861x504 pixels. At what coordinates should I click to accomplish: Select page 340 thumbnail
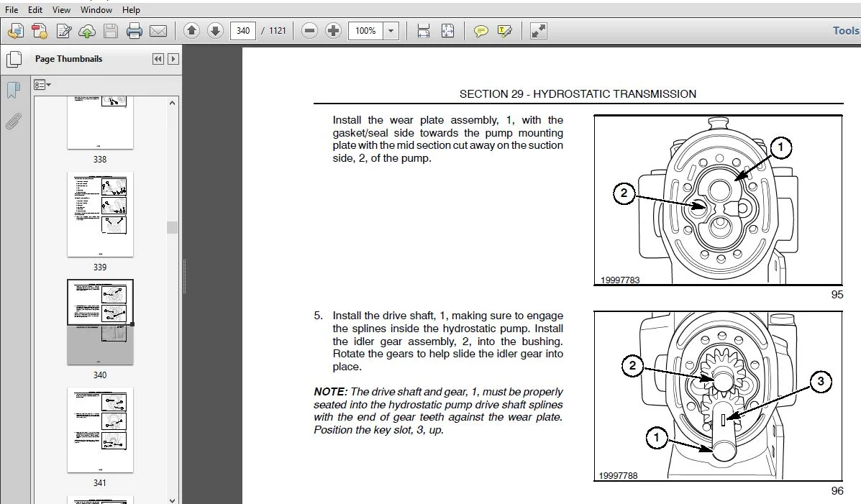(100, 322)
